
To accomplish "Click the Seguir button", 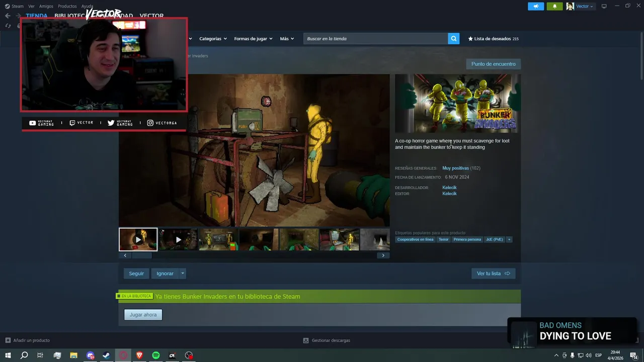I will pyautogui.click(x=136, y=274).
